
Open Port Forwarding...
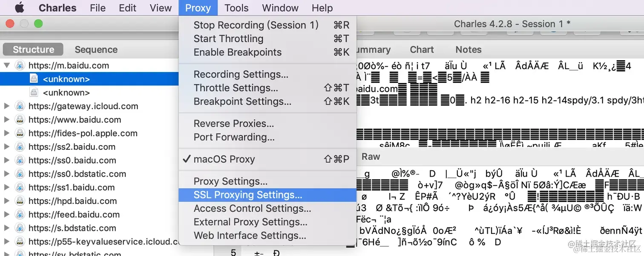(x=267, y=137)
